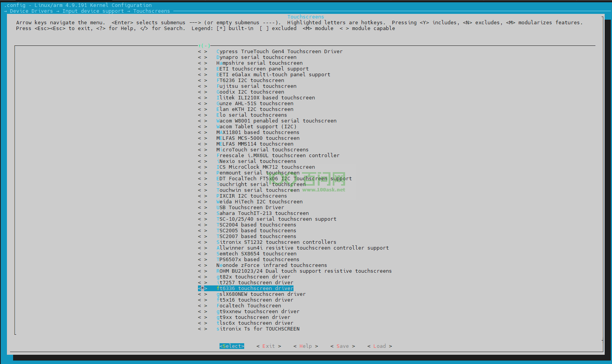Select Cypress TrueTouch Gen4 Touchscreen Driver entry

point(279,51)
